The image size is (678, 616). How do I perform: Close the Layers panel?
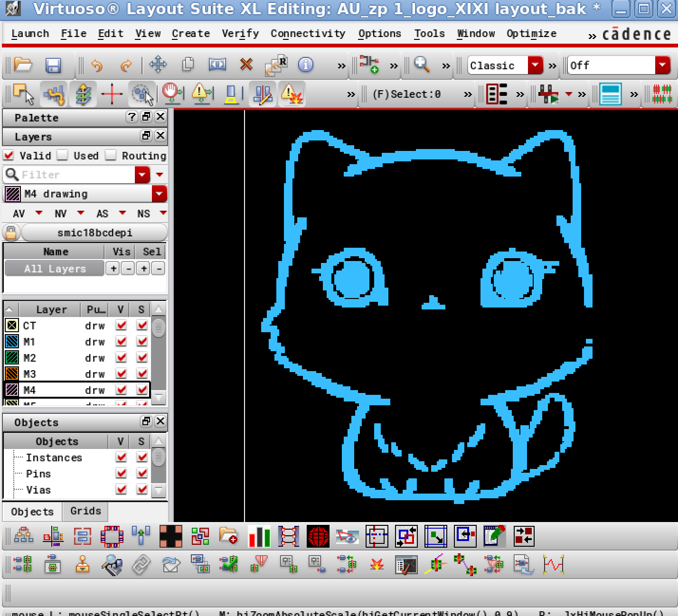[x=160, y=136]
